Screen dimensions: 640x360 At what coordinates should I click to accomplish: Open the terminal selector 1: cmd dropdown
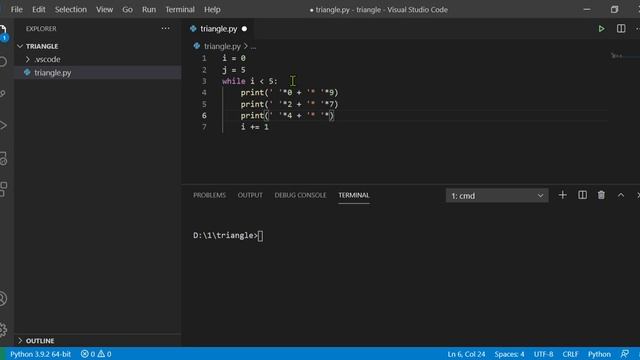pyautogui.click(x=497, y=196)
